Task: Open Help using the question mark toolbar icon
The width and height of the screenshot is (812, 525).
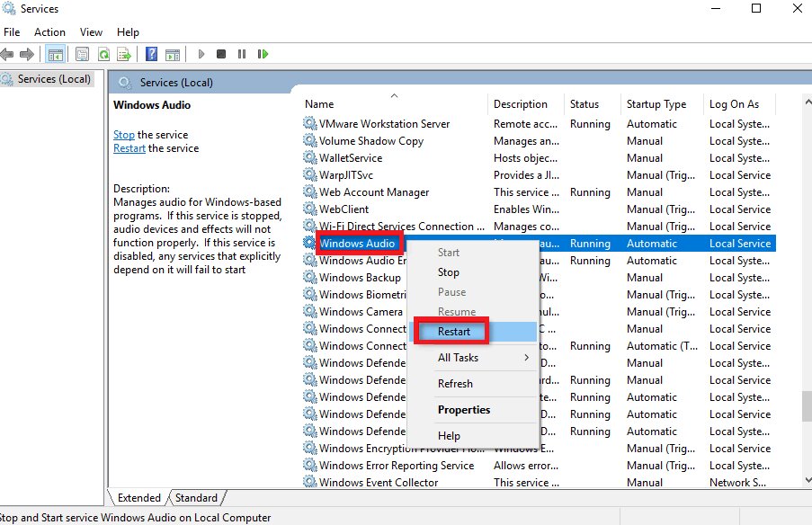Action: tap(151, 54)
